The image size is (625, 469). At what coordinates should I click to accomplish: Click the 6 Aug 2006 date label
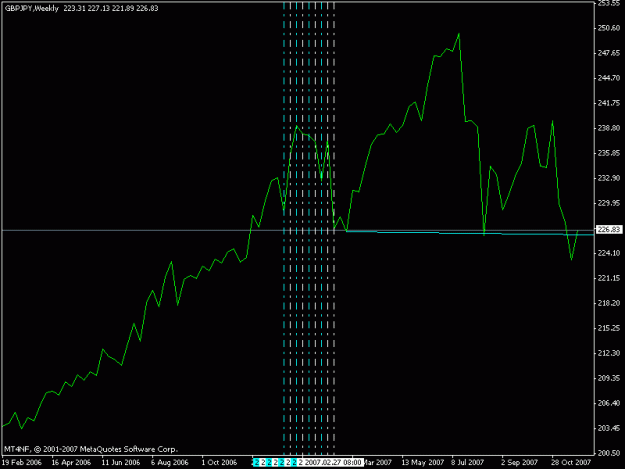pos(169,462)
